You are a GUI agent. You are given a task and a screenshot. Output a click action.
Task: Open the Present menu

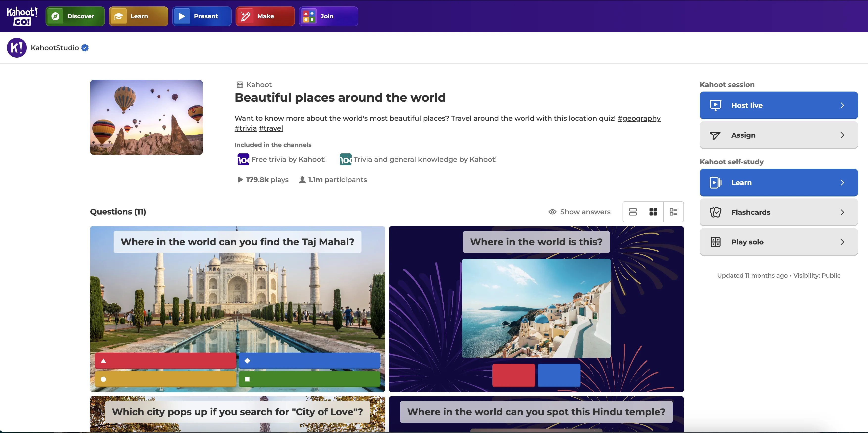coord(201,16)
